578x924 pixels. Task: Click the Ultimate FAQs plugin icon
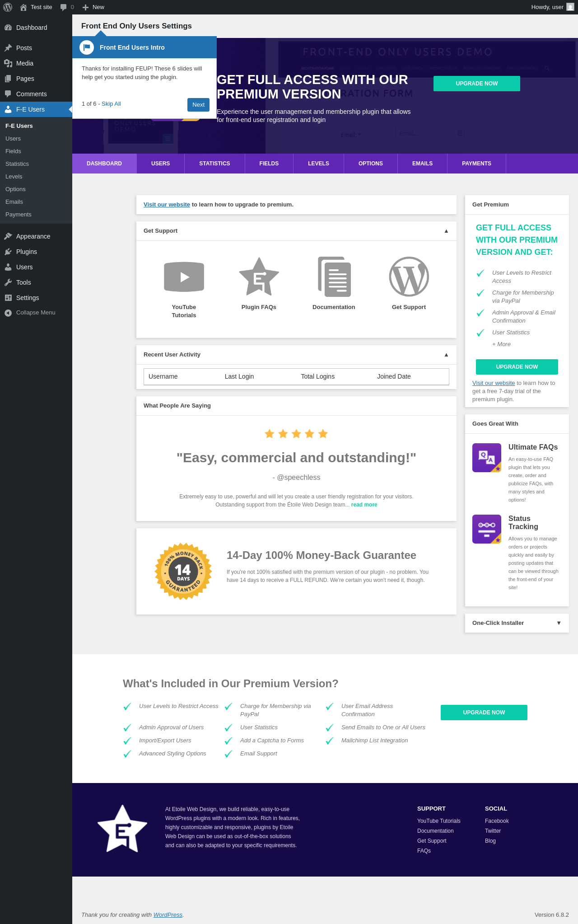click(x=487, y=458)
